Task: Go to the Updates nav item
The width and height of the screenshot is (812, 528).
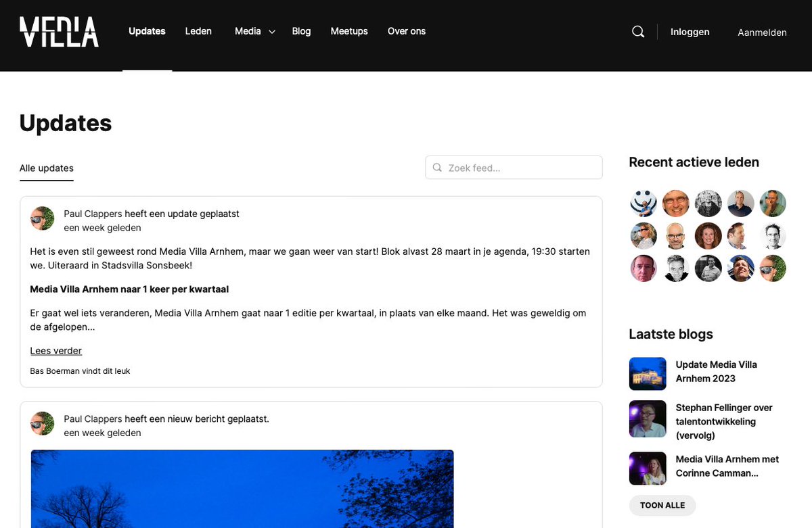Action: (147, 31)
